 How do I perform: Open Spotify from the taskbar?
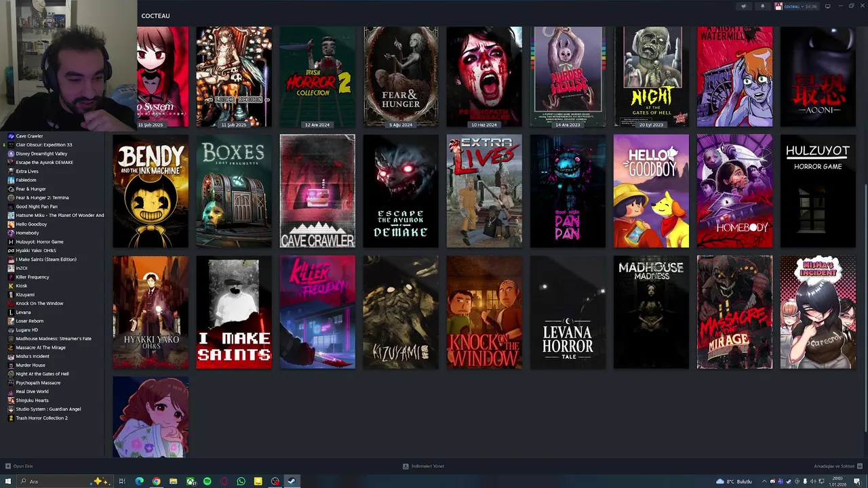[207, 481]
